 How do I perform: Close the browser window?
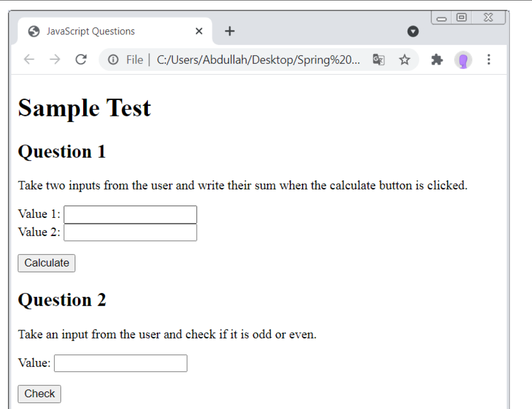488,17
